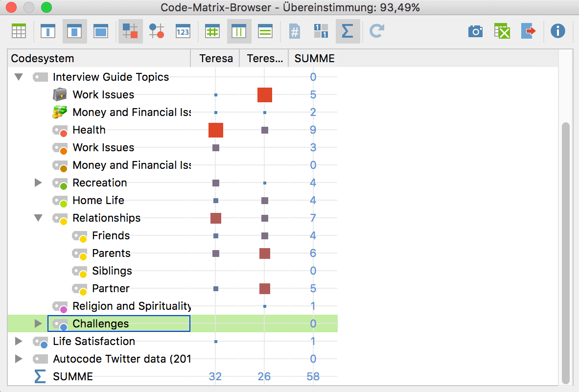Select Money and Financial code with brown dot
Screen dimensions: 579x392
coord(132,165)
